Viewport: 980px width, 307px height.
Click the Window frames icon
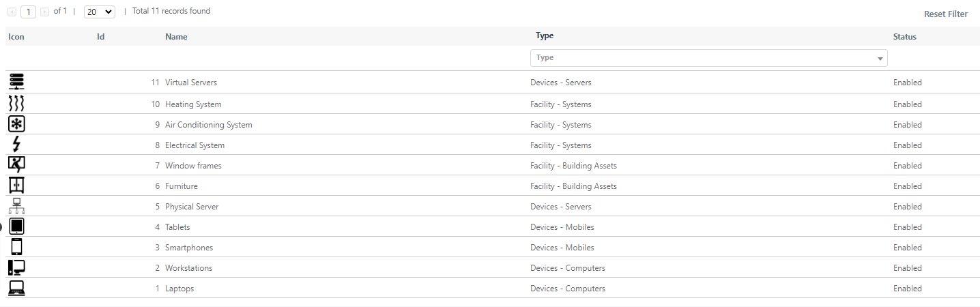coord(16,165)
